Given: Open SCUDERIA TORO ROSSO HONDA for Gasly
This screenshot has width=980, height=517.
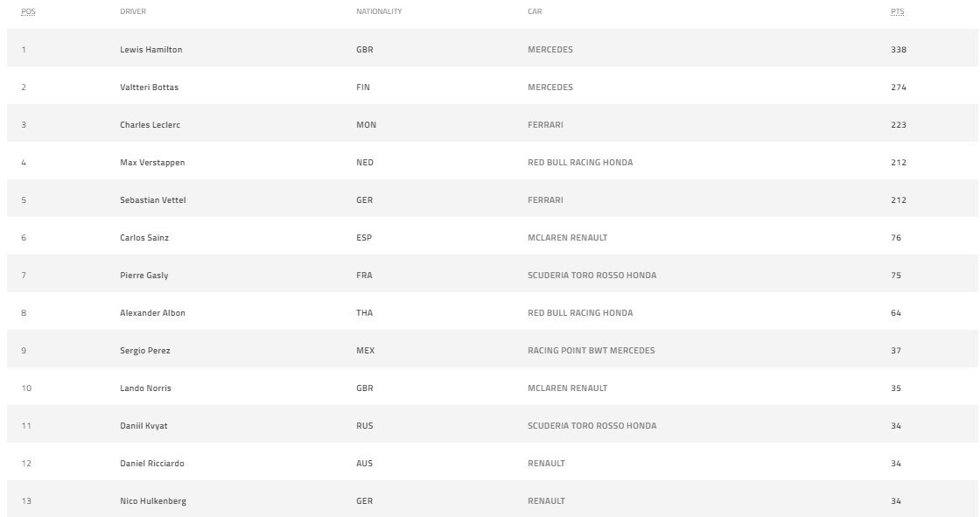Looking at the screenshot, I should coord(591,275).
